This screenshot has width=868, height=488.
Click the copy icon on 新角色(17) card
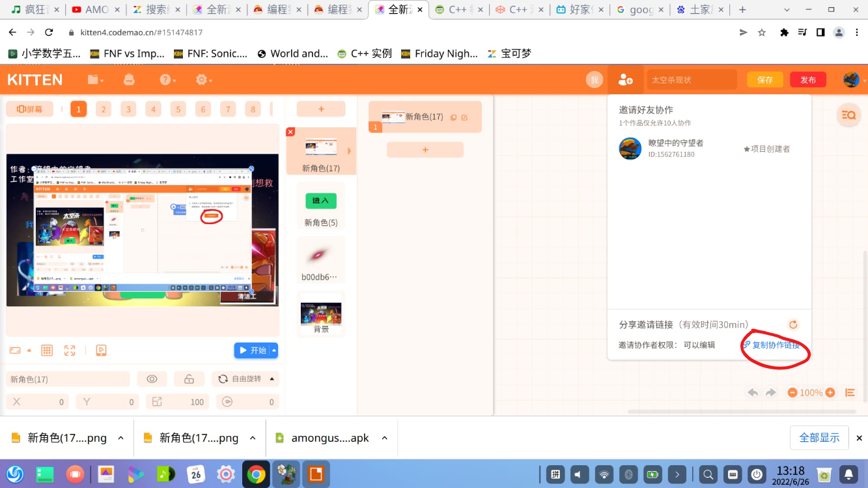tap(454, 117)
